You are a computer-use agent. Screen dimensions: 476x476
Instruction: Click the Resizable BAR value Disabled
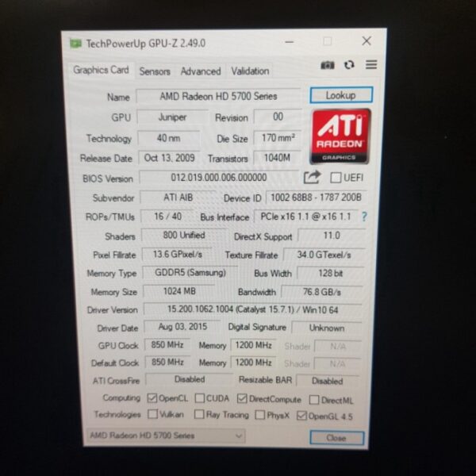point(327,381)
